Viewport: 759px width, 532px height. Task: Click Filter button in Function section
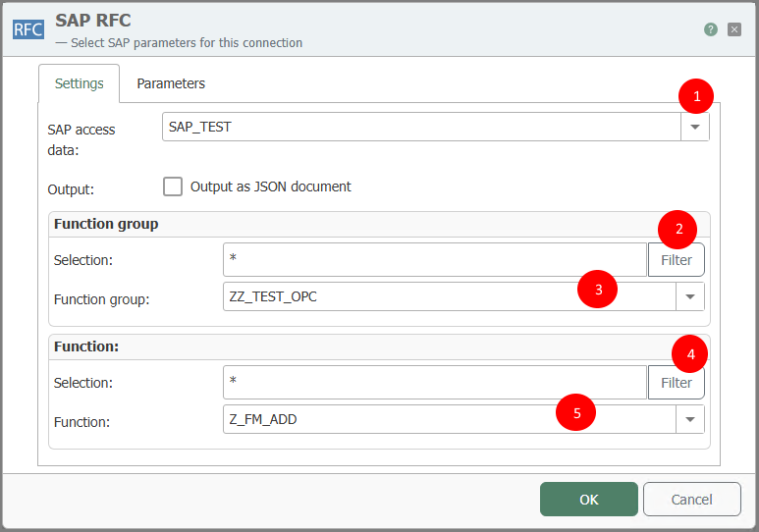click(x=676, y=383)
